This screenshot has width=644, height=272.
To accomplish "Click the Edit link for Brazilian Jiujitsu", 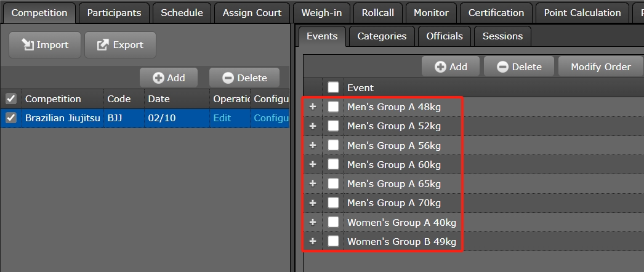I will click(x=222, y=118).
